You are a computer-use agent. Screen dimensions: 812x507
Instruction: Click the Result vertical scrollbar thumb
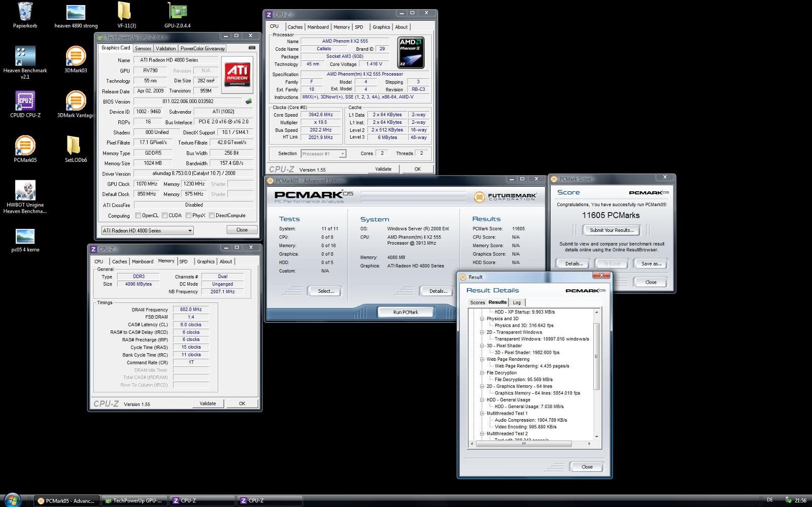click(597, 356)
